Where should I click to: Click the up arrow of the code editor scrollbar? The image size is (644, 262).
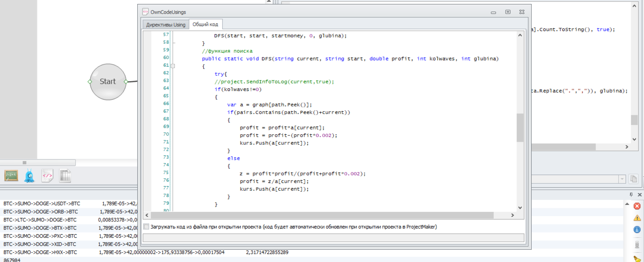tap(520, 35)
